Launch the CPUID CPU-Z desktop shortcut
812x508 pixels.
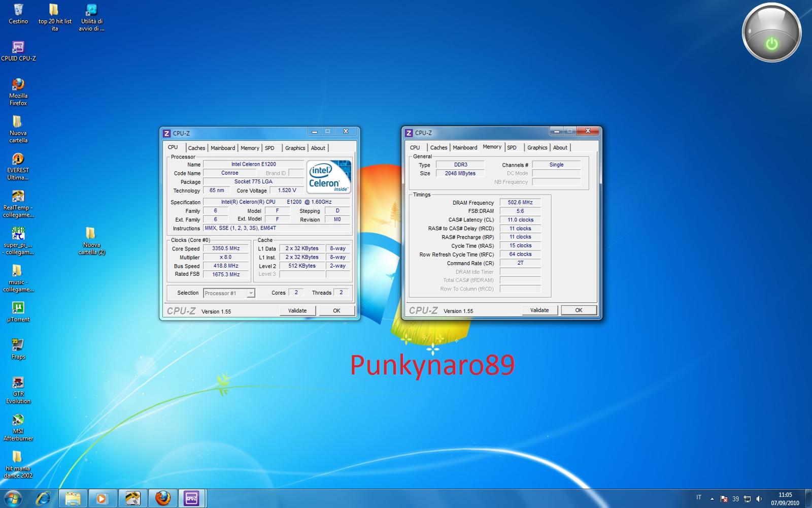pos(18,51)
